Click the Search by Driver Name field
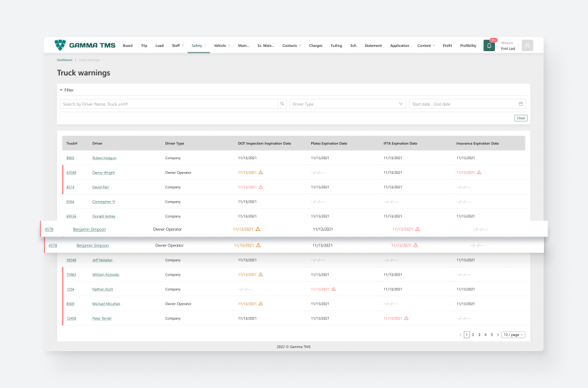 click(x=168, y=104)
